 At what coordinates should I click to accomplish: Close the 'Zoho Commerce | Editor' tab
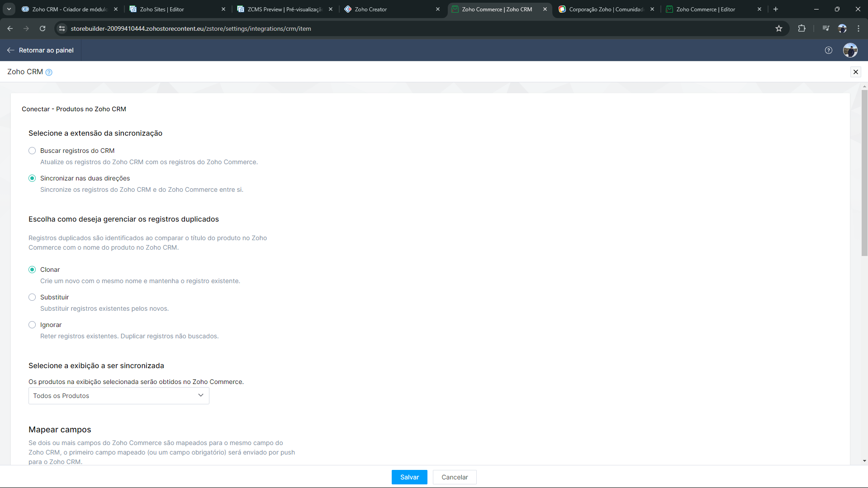point(759,9)
